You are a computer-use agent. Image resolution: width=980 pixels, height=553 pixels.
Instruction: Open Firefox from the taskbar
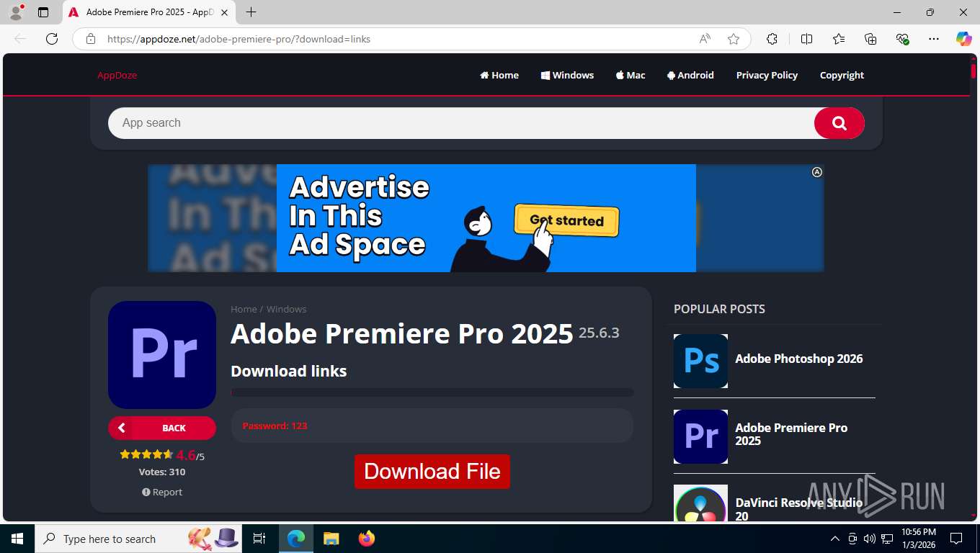(x=366, y=539)
